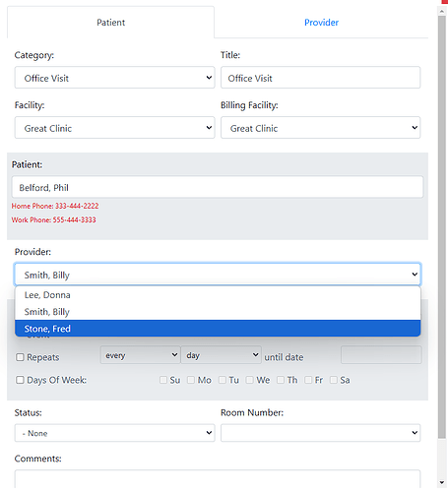Image resolution: width=448 pixels, height=492 pixels.
Task: Choose Smith, Billy from provider list
Action: pos(218,312)
